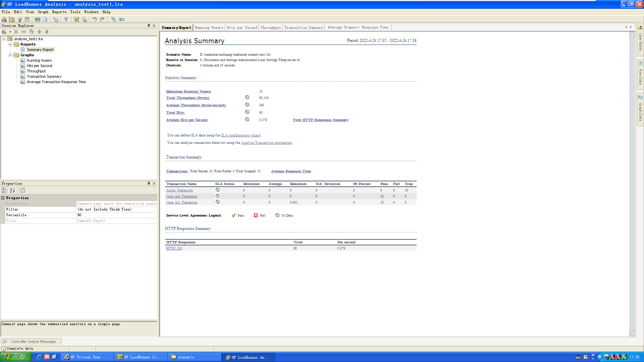The width and height of the screenshot is (644, 362).
Task: Click the tab strip right scroll arrow
Action: tap(631, 27)
